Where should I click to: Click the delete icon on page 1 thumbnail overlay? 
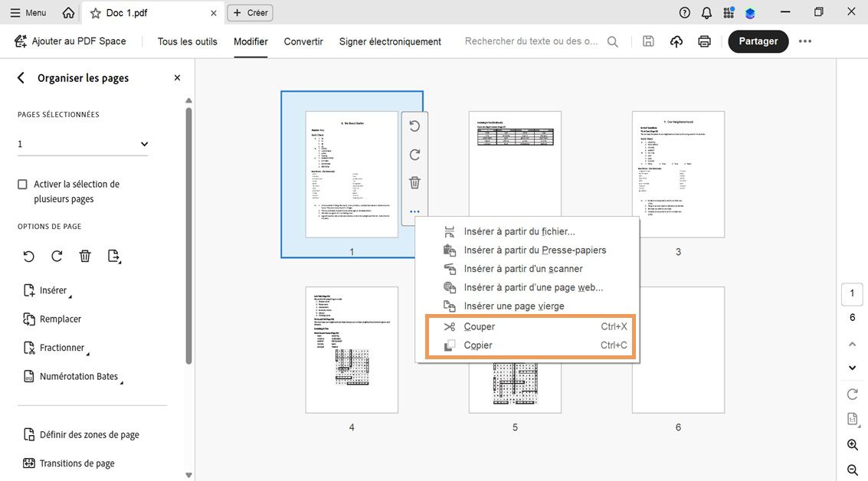414,182
